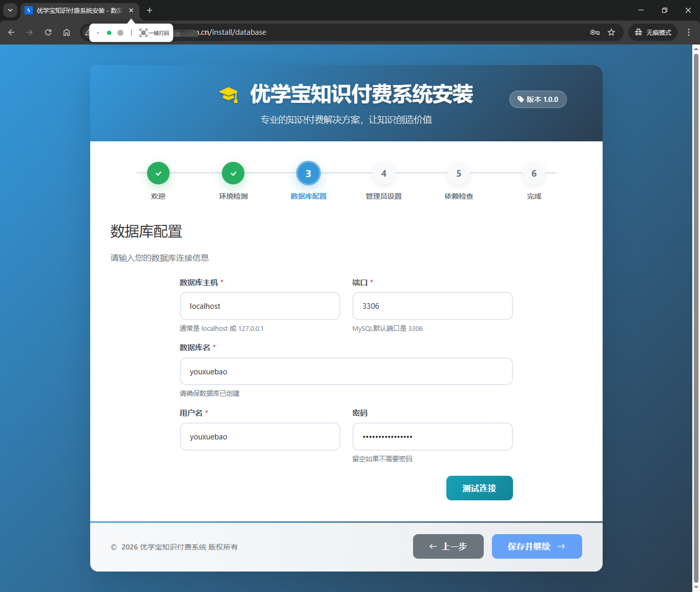Open a new browser tab
700x592 pixels.
click(x=149, y=10)
